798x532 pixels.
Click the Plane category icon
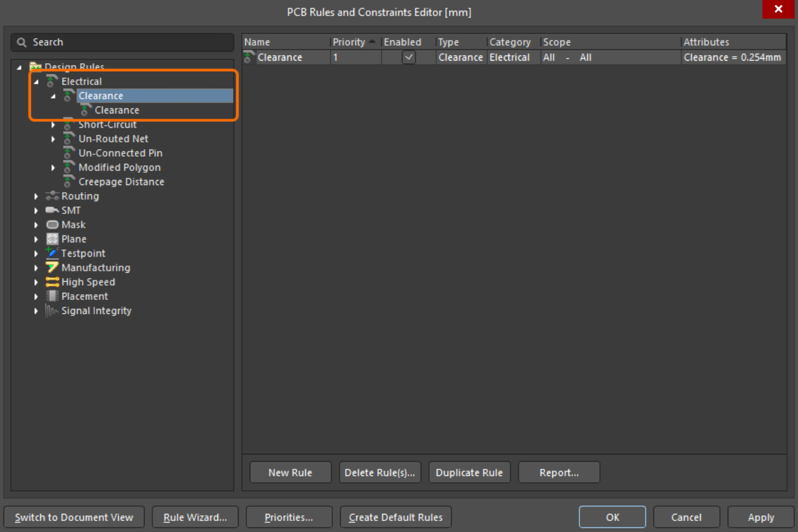coord(52,239)
